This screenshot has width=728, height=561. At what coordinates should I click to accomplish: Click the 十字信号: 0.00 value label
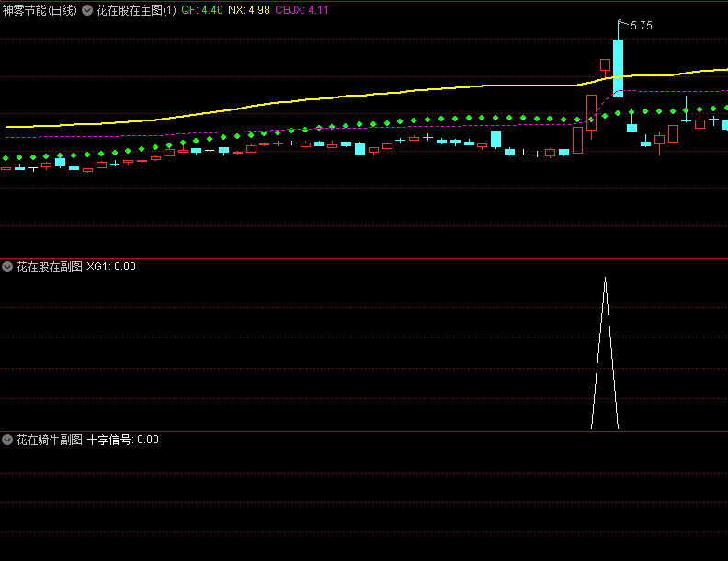click(123, 440)
